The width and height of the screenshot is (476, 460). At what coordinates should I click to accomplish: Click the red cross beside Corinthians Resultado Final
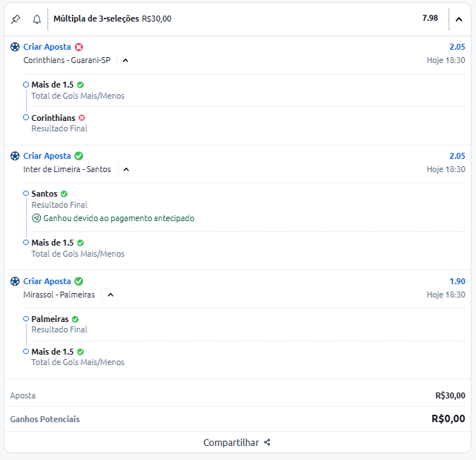click(x=82, y=117)
